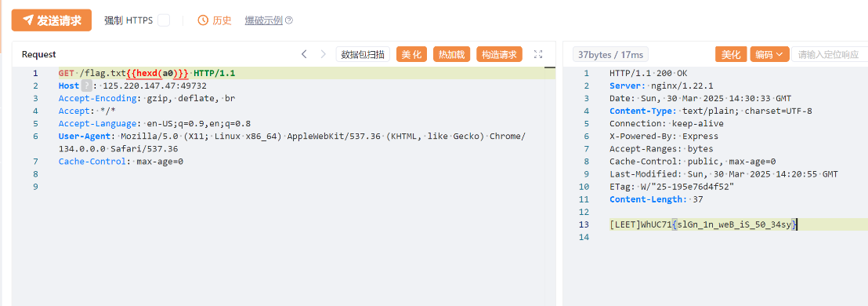The image size is (868, 306).
Task: Click the 热加载 button
Action: click(452, 54)
